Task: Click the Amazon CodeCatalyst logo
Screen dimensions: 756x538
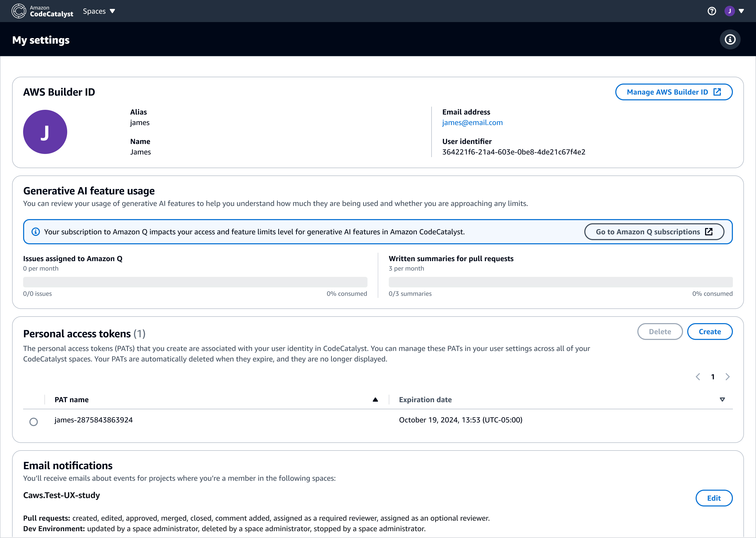Action: click(42, 11)
